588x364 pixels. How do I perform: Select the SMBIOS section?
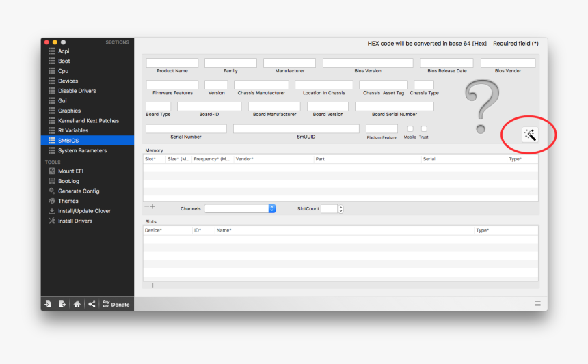point(88,141)
